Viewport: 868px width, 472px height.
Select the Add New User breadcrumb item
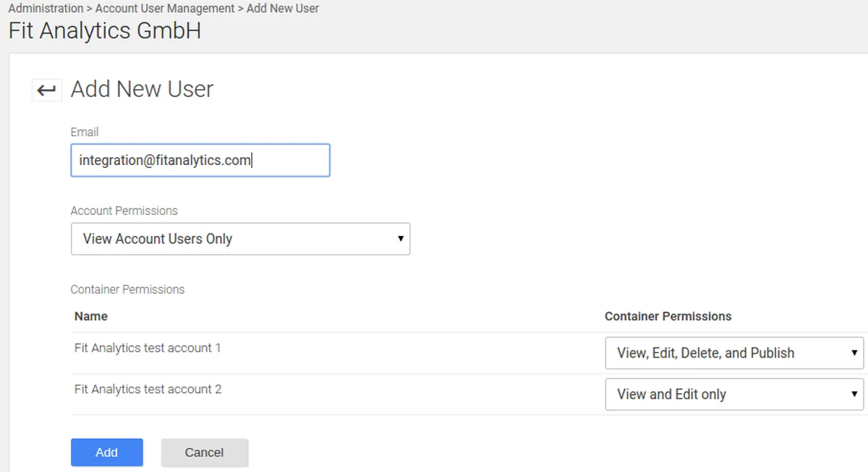pyautogui.click(x=283, y=9)
